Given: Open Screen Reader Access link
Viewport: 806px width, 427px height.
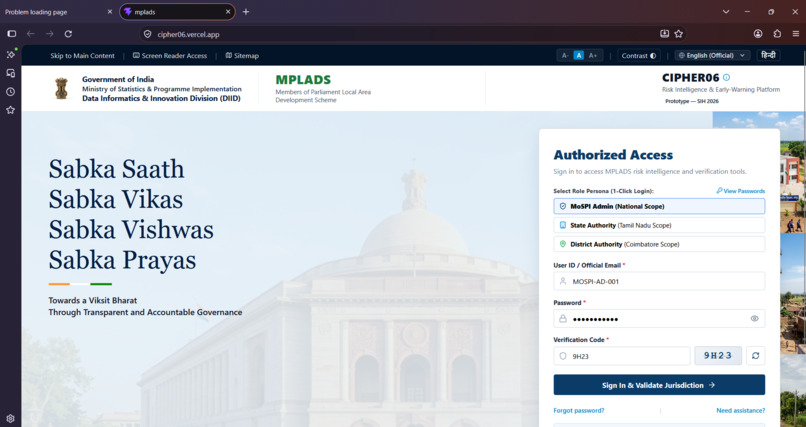Looking at the screenshot, I should (x=170, y=55).
